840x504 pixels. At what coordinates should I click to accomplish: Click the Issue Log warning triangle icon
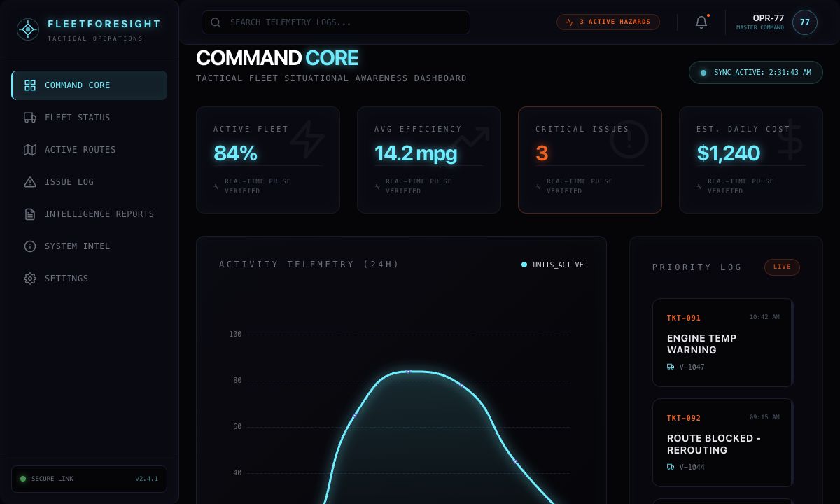point(30,182)
